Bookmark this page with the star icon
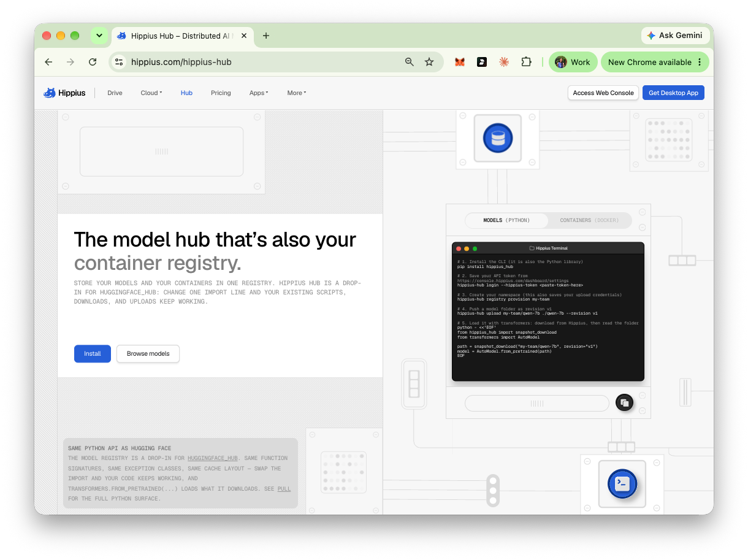Image resolution: width=748 pixels, height=560 pixels. coord(429,62)
